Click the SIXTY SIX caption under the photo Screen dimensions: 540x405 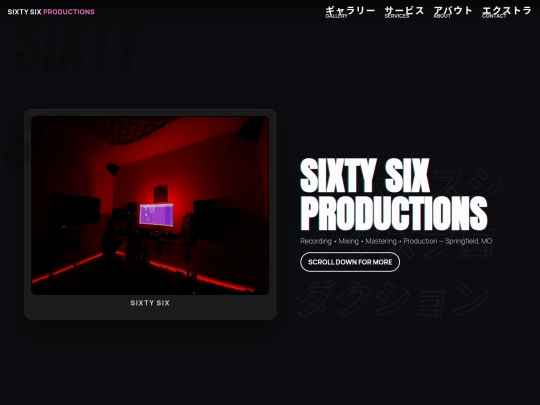pyautogui.click(x=150, y=303)
